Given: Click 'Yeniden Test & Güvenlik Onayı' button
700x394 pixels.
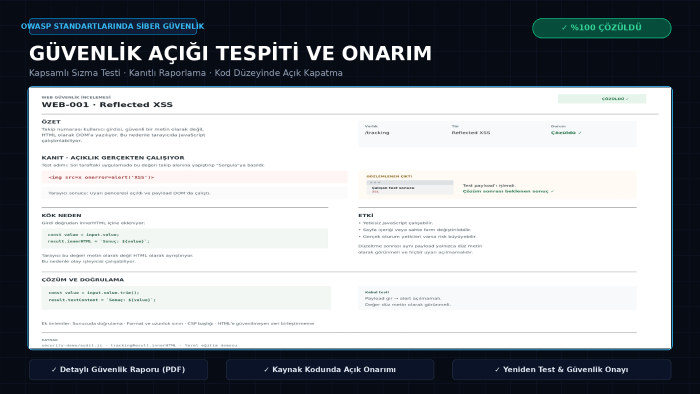Looking at the screenshot, I should 562,369.
